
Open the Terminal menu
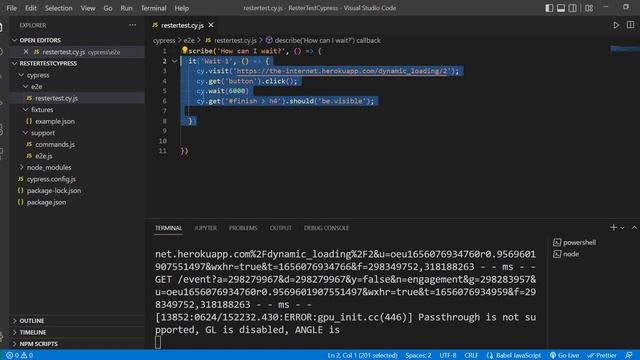point(153,8)
